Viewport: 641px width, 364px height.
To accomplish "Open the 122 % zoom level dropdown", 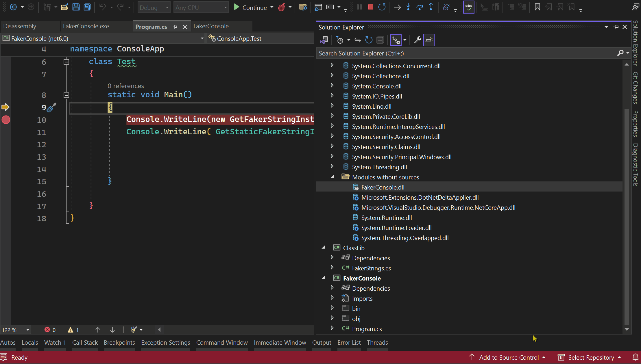I will coord(27,330).
